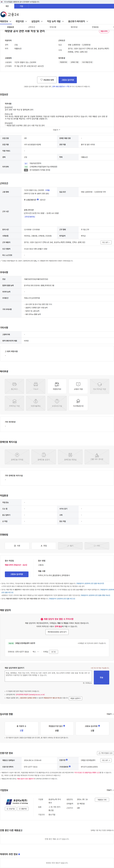Click the 인증기관 info icon

[67, 760]
